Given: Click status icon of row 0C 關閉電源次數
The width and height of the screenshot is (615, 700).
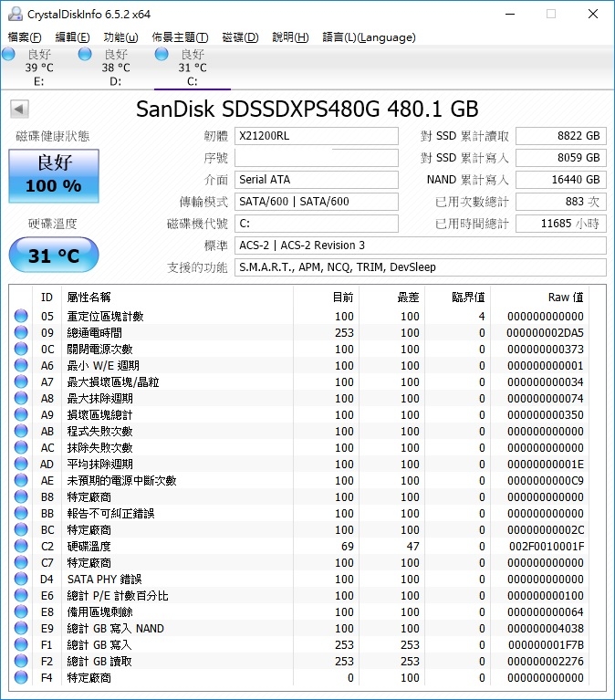Looking at the screenshot, I should pyautogui.click(x=21, y=350).
